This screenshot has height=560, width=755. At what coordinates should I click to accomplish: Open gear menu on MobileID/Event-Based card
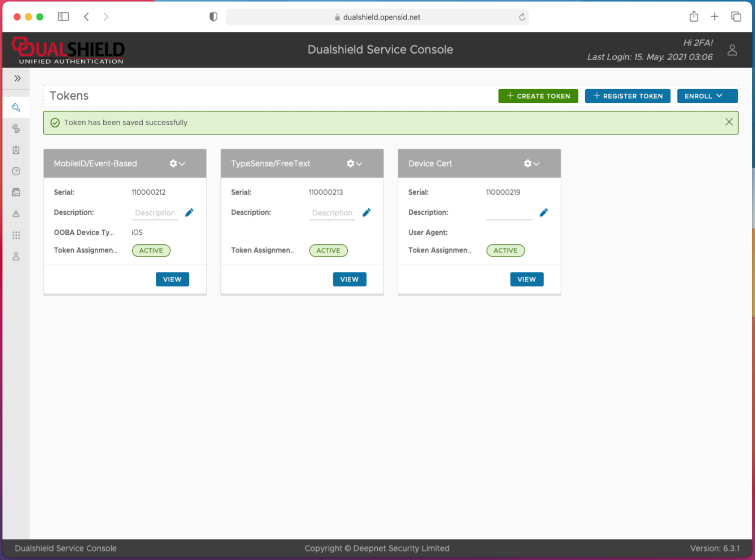(x=177, y=164)
